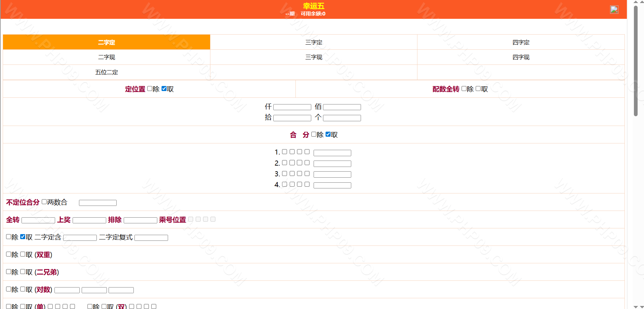Click the broken image icon in header
This screenshot has height=309, width=644.
point(614,9)
